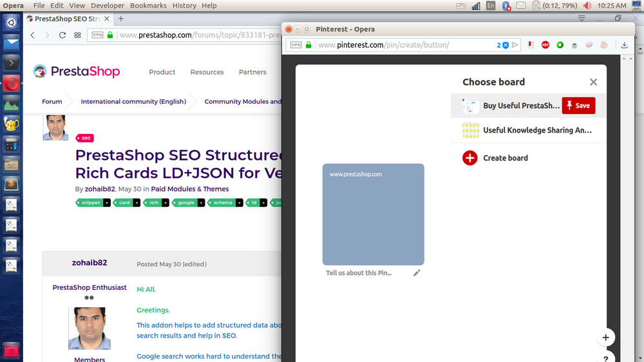The image size is (644, 362).
Task: Click the red Create board plus icon
Action: 470,158
